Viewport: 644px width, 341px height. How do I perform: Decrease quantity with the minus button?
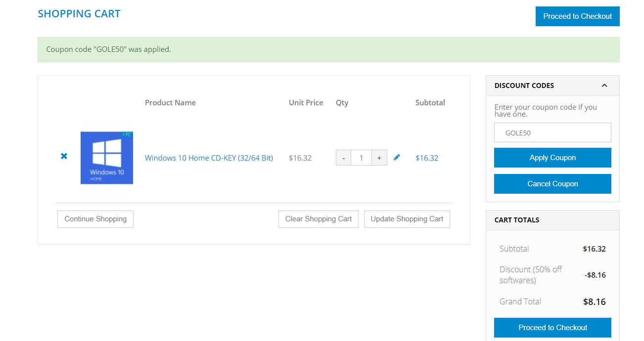pyautogui.click(x=344, y=158)
